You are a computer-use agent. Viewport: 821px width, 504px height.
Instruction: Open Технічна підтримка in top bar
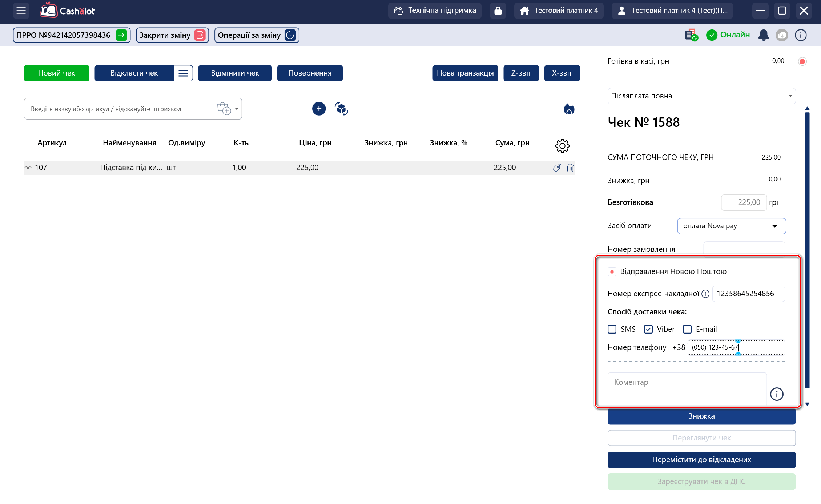pyautogui.click(x=435, y=11)
